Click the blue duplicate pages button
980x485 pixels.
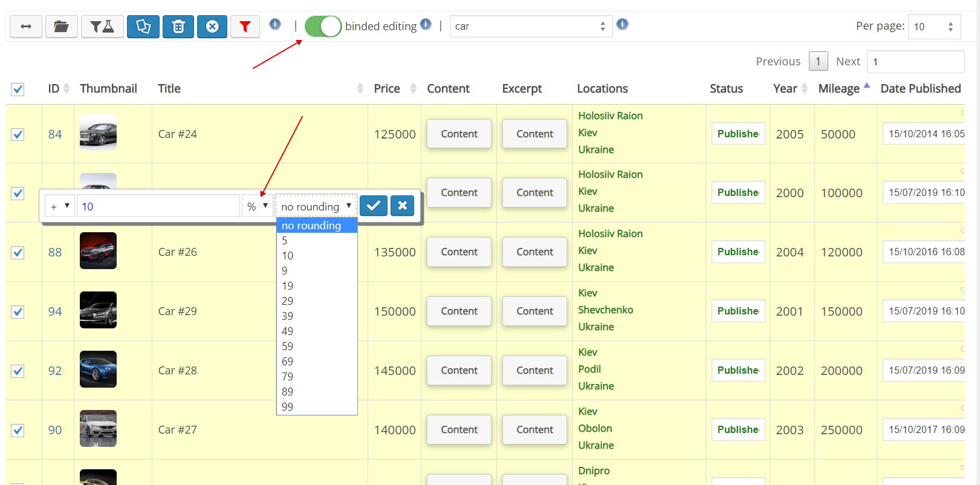(143, 27)
